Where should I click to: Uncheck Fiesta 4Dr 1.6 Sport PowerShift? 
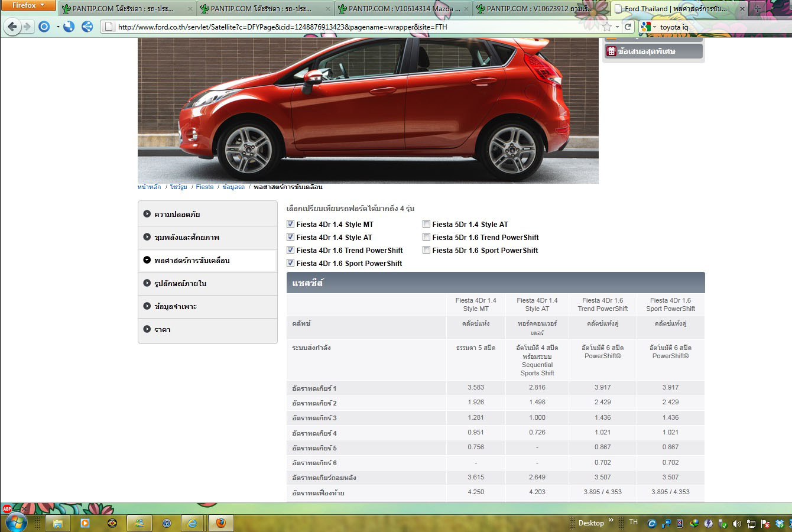coord(290,263)
